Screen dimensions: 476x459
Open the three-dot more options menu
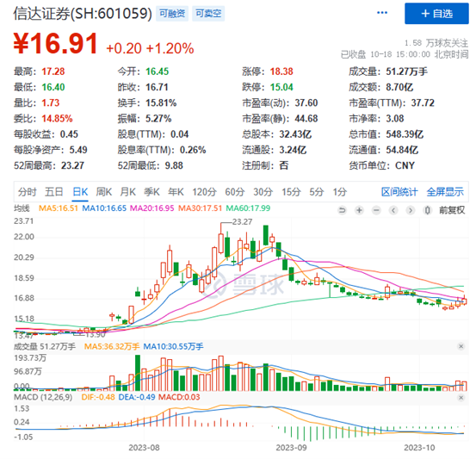(382, 13)
